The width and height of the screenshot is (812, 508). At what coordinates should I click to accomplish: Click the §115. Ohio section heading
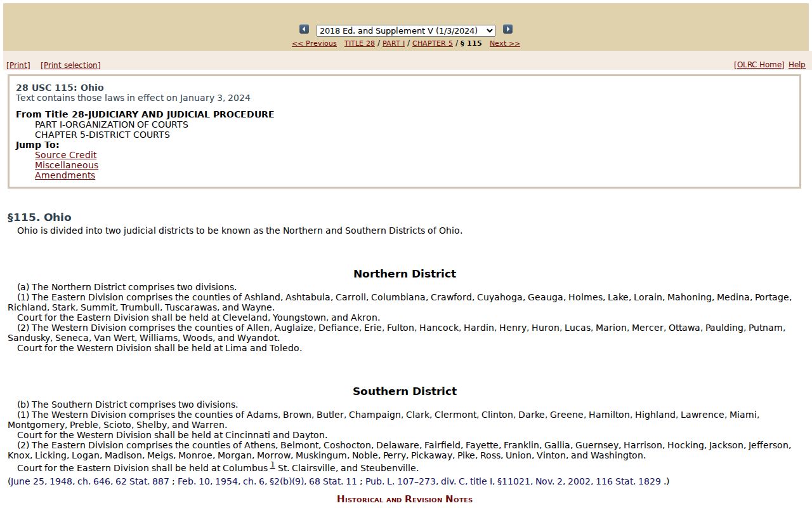click(39, 217)
